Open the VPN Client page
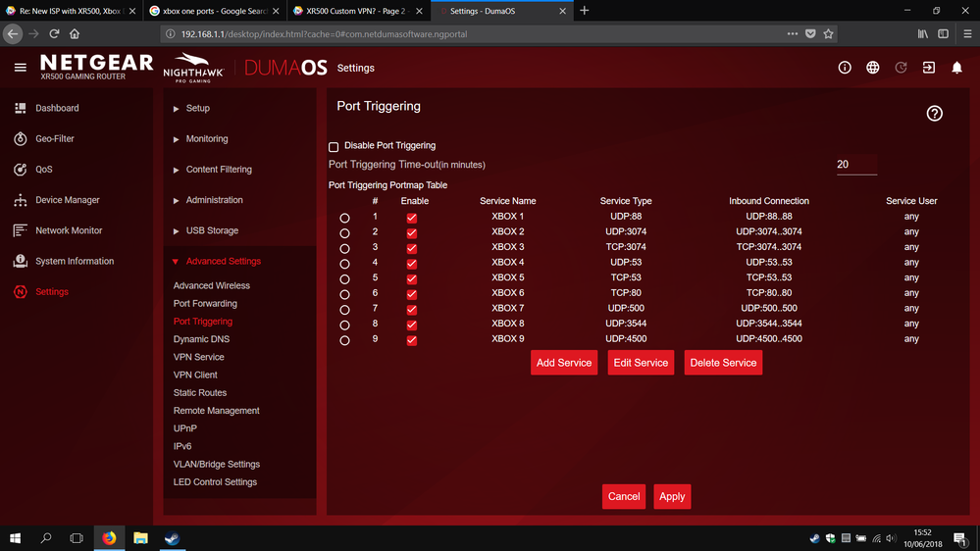 pos(195,375)
